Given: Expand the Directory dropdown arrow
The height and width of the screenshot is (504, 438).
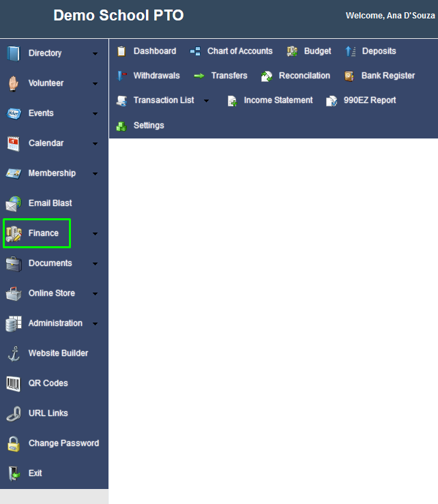Looking at the screenshot, I should coord(95,54).
